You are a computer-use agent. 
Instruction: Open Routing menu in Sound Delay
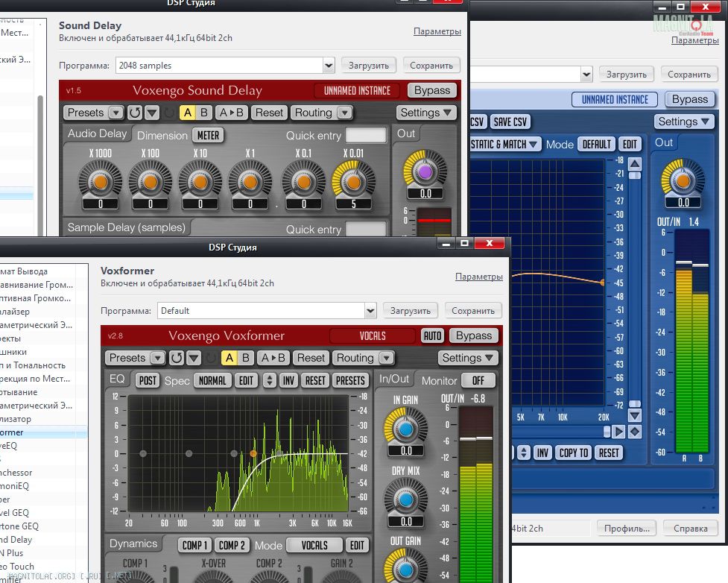click(314, 113)
